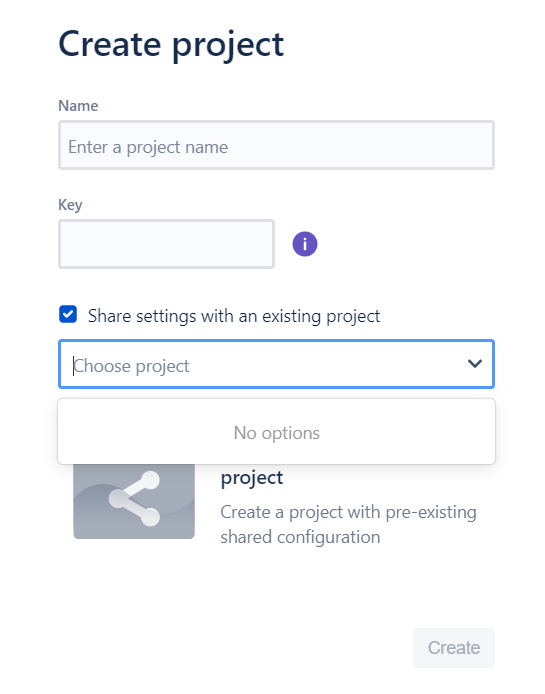Focus the Choose project combo box
The width and height of the screenshot is (545, 694).
[x=276, y=364]
